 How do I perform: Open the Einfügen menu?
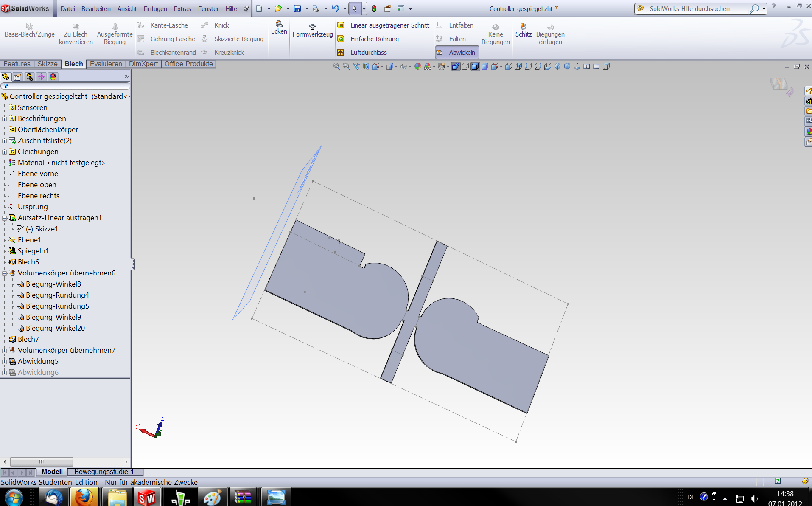pos(155,8)
